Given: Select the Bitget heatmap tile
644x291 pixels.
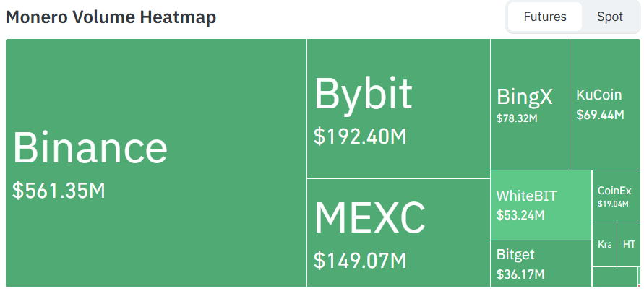Looking at the screenshot, I should (541, 264).
